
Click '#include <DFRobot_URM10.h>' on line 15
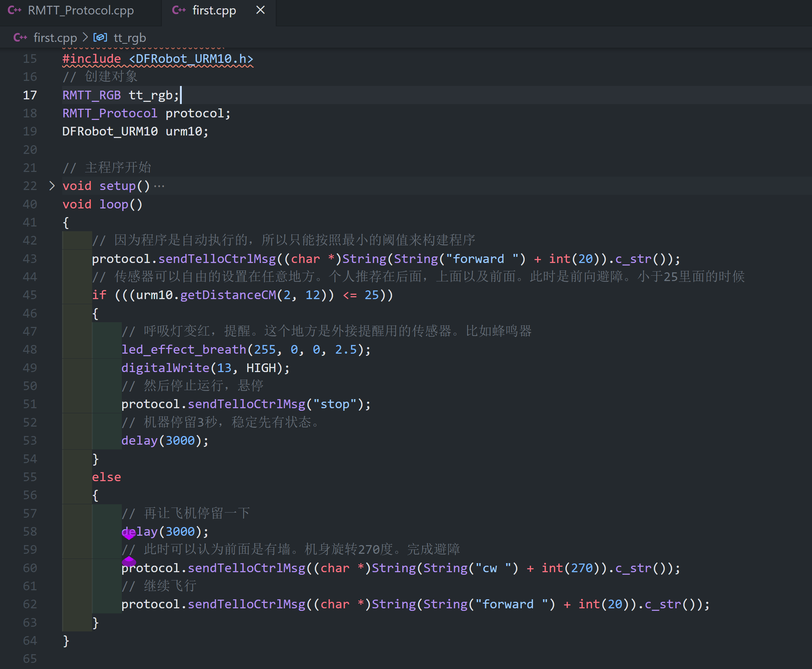click(158, 59)
